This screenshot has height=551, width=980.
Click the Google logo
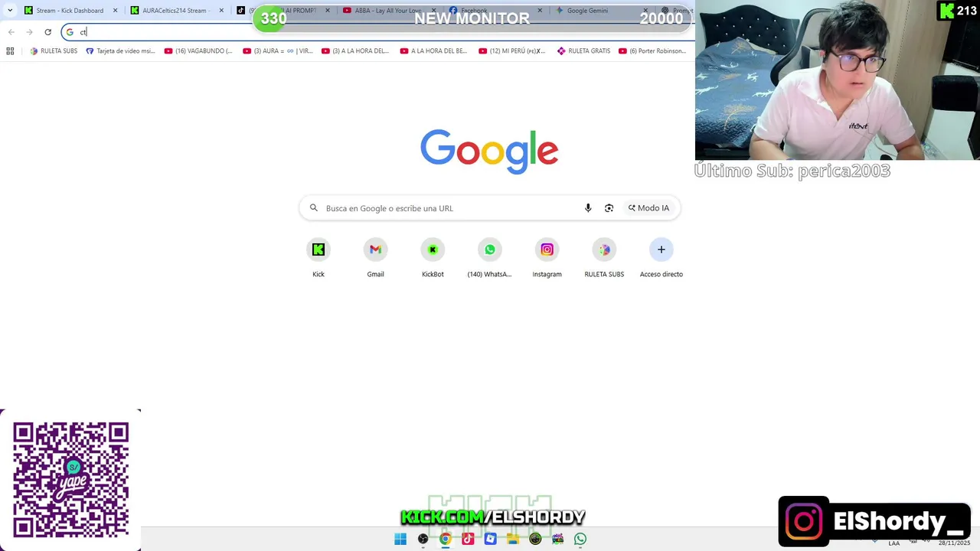(x=489, y=152)
